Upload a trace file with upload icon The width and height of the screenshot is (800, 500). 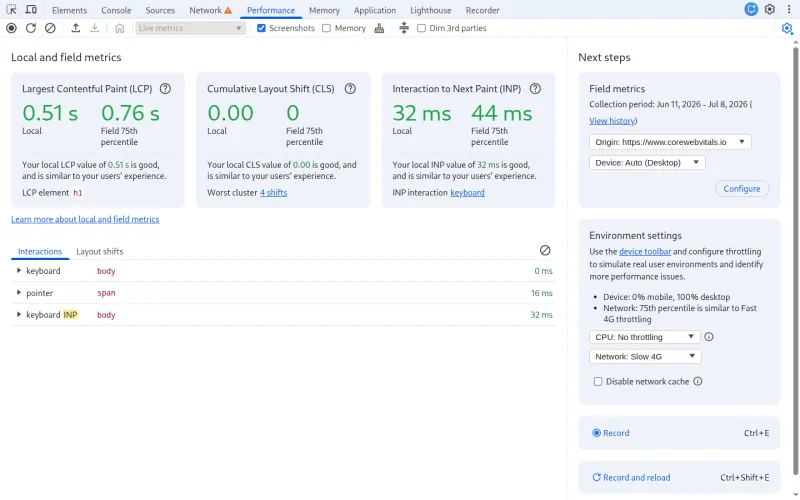[x=76, y=28]
